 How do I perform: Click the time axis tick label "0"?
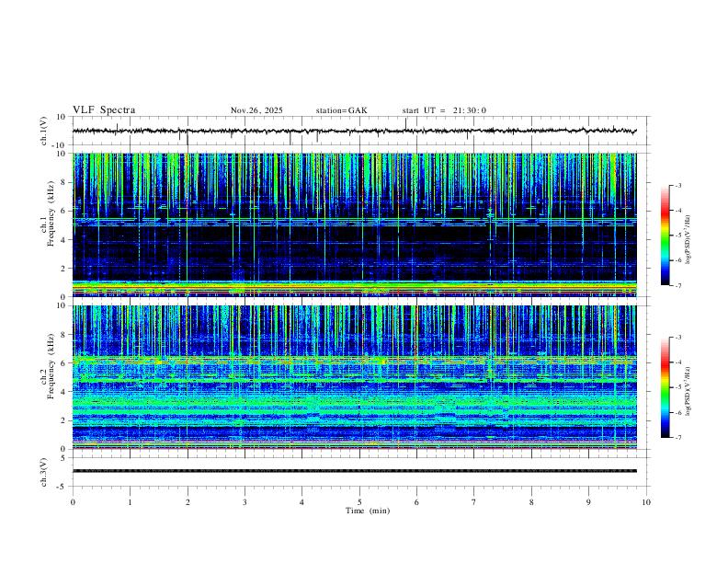click(73, 502)
